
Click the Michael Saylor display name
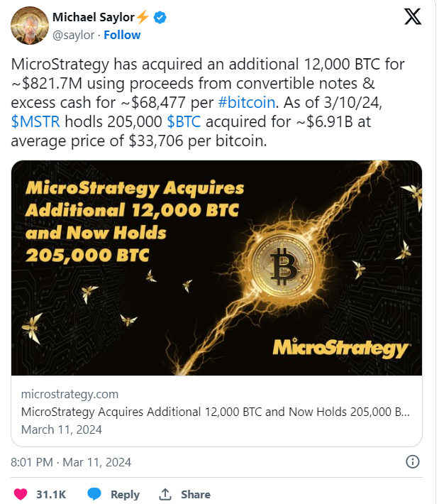click(94, 17)
